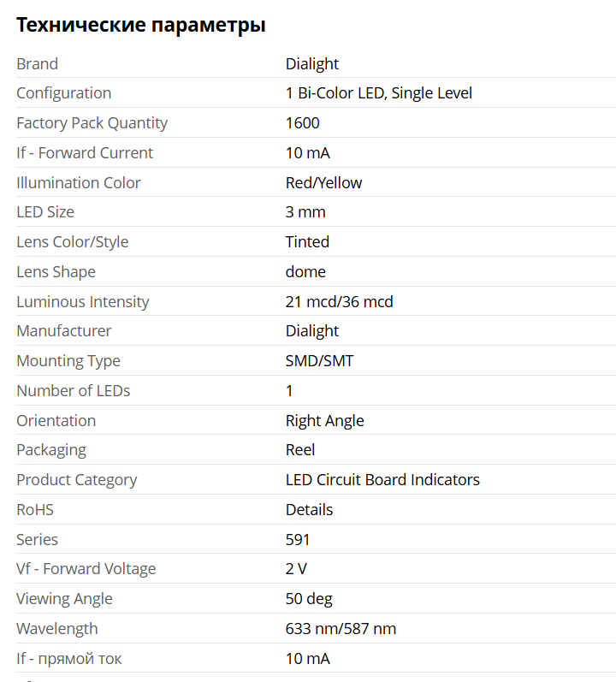Select the 21 mcd/36 mcd luminous intensity
The image size is (616, 682).
click(339, 302)
